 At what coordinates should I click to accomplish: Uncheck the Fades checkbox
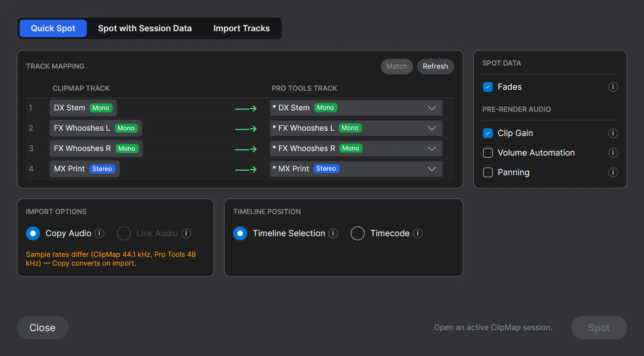(488, 87)
